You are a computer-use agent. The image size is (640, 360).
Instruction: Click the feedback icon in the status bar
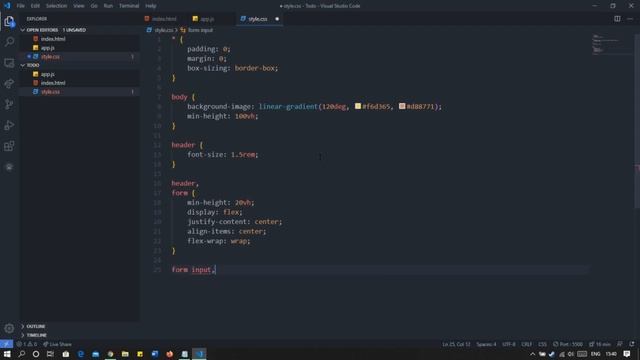pos(620,344)
